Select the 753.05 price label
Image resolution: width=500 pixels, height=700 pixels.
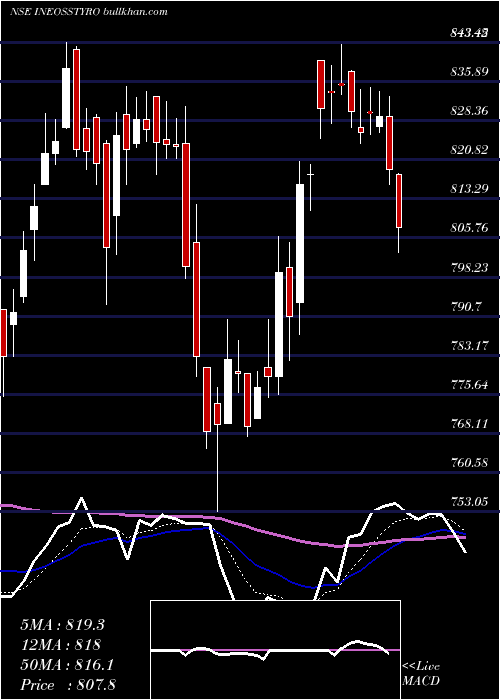467,502
